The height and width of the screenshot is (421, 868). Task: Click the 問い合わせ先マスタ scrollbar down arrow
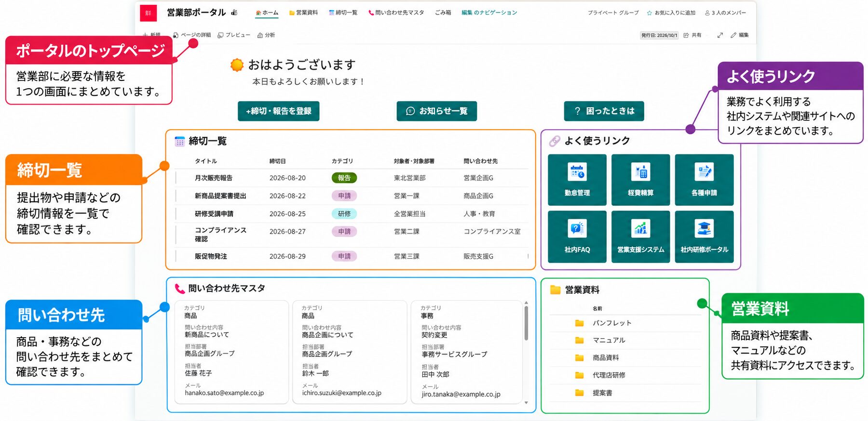click(526, 403)
